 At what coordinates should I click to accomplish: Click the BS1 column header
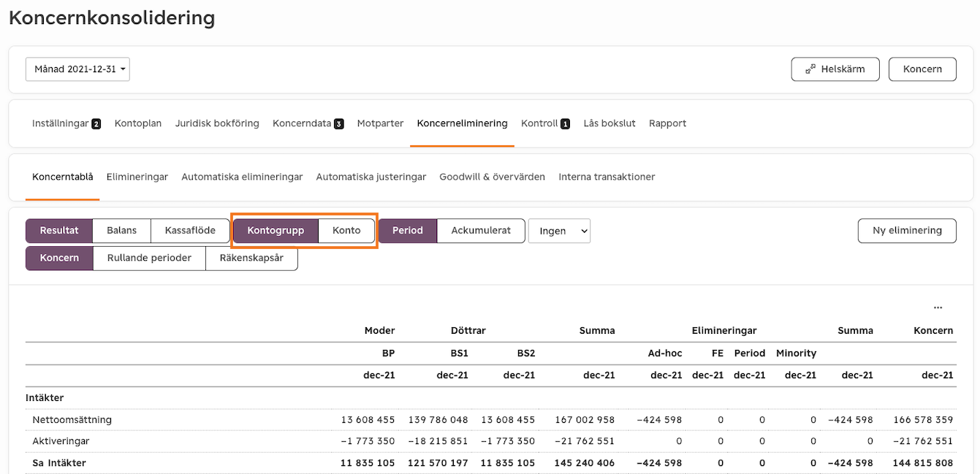pos(460,353)
